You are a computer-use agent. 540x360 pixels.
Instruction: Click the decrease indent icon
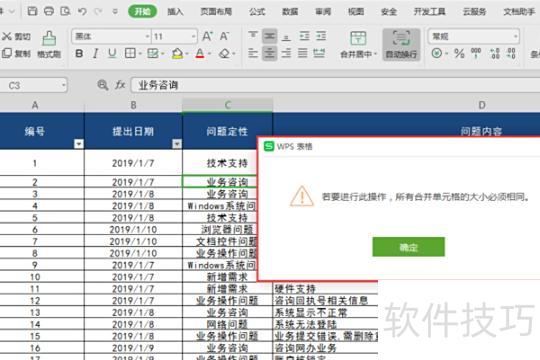(304, 36)
